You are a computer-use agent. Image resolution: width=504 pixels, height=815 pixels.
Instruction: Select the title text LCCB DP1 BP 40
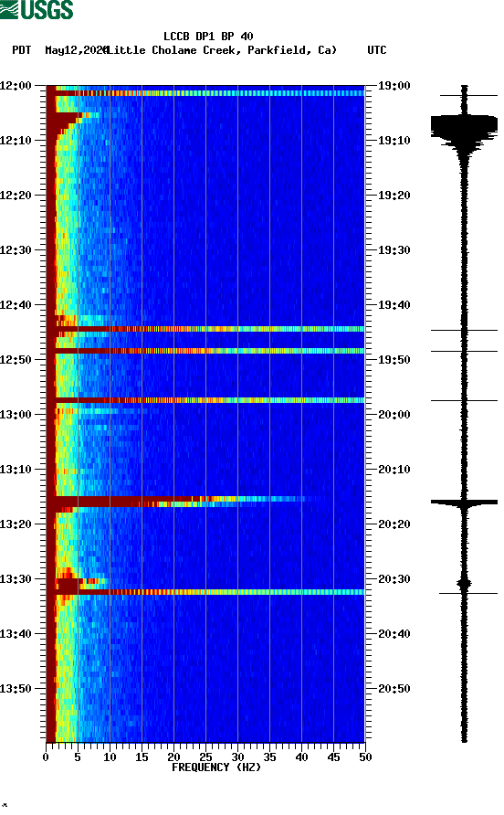(208, 37)
